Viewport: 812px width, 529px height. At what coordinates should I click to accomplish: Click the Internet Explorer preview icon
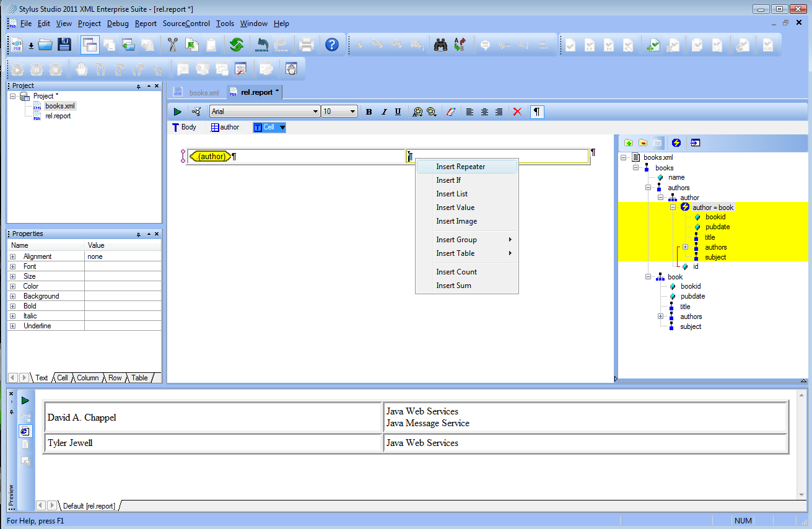pyautogui.click(x=25, y=431)
